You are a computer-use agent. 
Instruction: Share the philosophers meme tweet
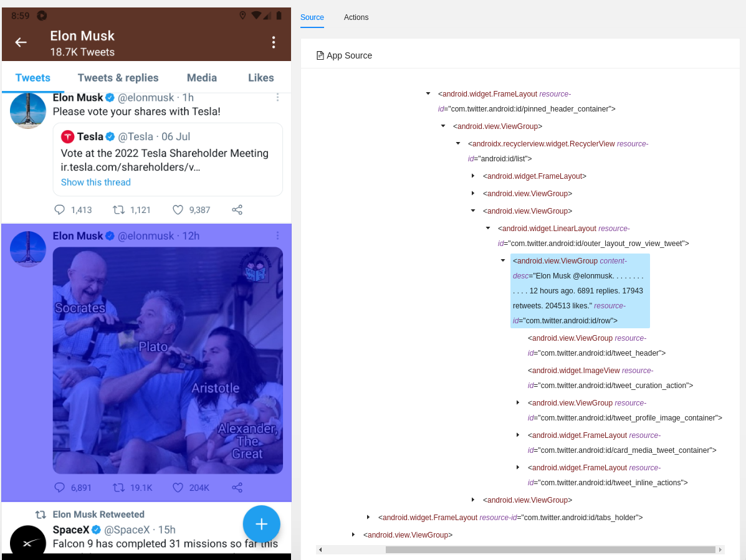point(237,488)
